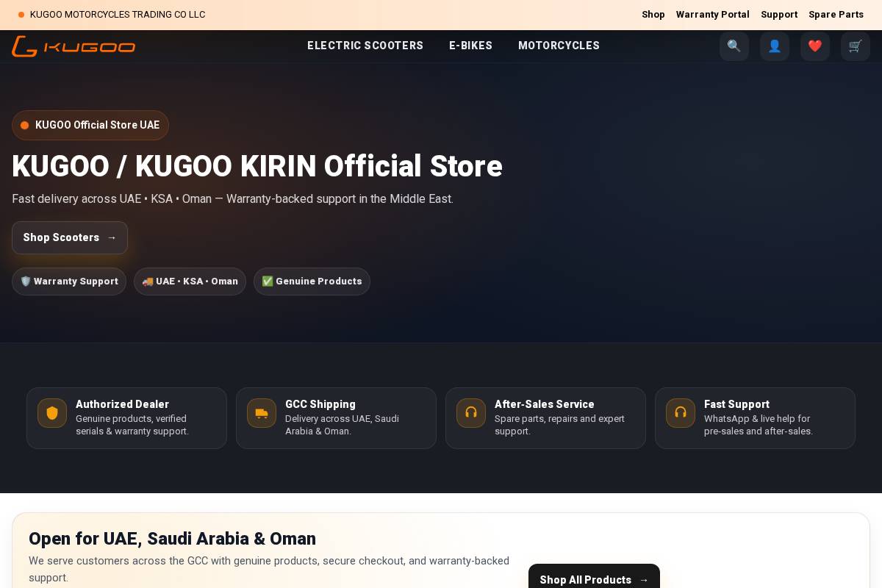This screenshot has height=588, width=882.
Task: Click the After-Sales Service headphones icon
Action: pyautogui.click(x=471, y=413)
